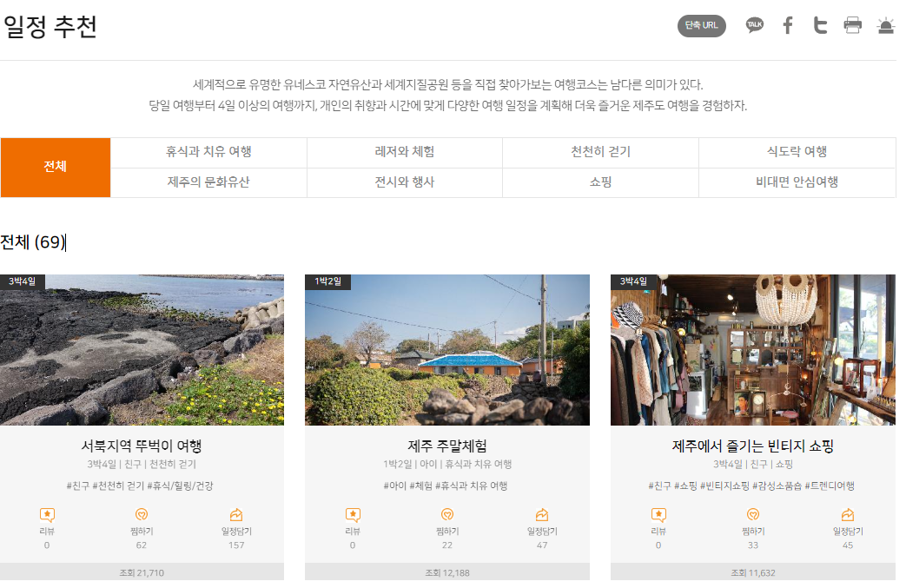Select the 쇼핑 category tab
The height and width of the screenshot is (588, 906).
pos(600,183)
